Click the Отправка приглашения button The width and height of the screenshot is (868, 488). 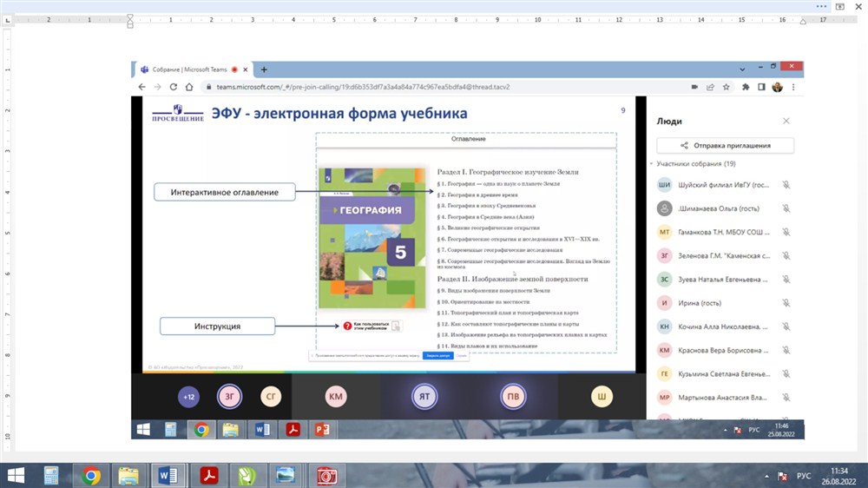[x=725, y=146]
